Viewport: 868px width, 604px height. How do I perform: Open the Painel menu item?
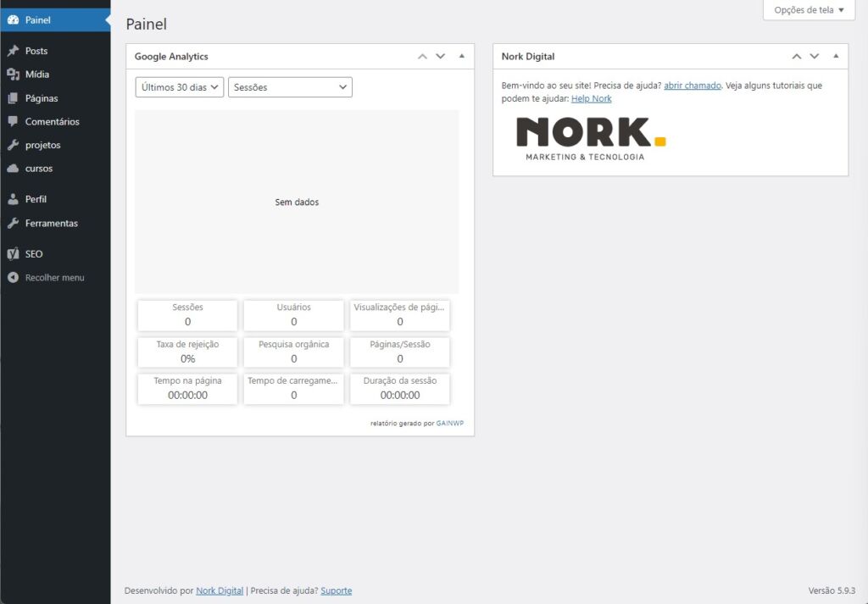tap(55, 20)
